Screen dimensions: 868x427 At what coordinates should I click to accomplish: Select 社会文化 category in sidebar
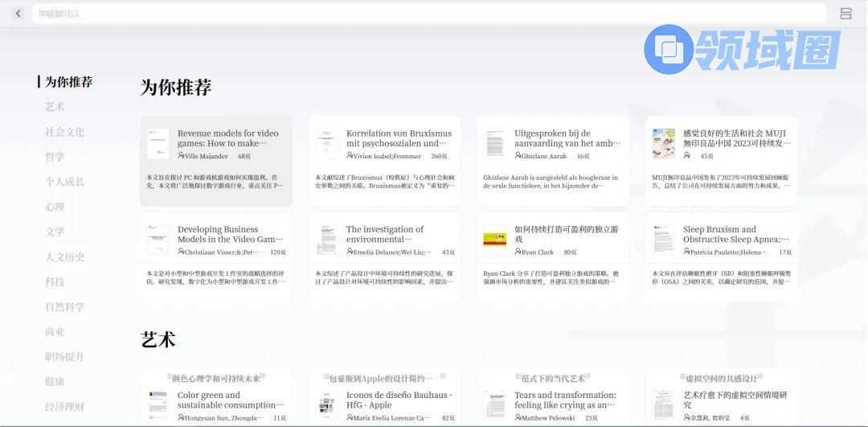[x=64, y=132]
